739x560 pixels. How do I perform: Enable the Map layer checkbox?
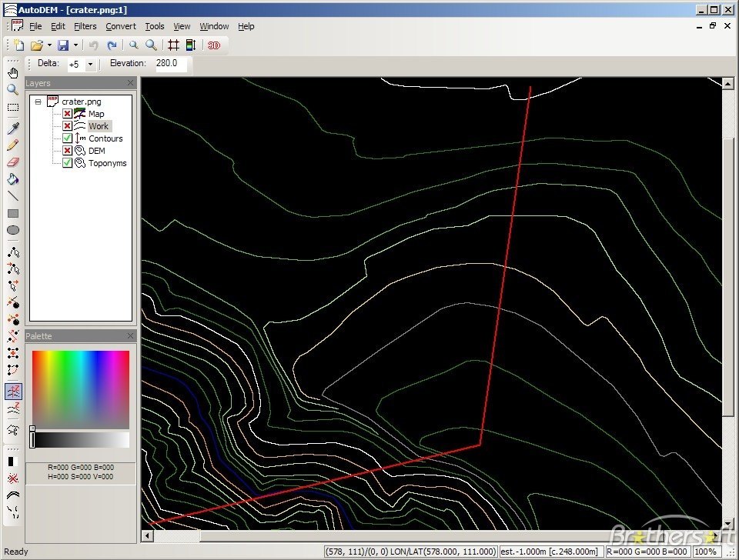[x=68, y=114]
